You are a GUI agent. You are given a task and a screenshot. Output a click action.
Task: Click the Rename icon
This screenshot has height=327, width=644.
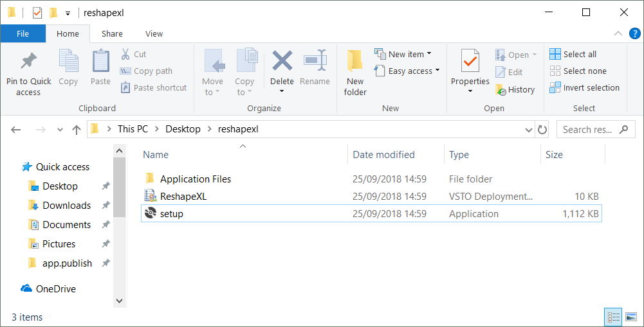[x=315, y=61]
